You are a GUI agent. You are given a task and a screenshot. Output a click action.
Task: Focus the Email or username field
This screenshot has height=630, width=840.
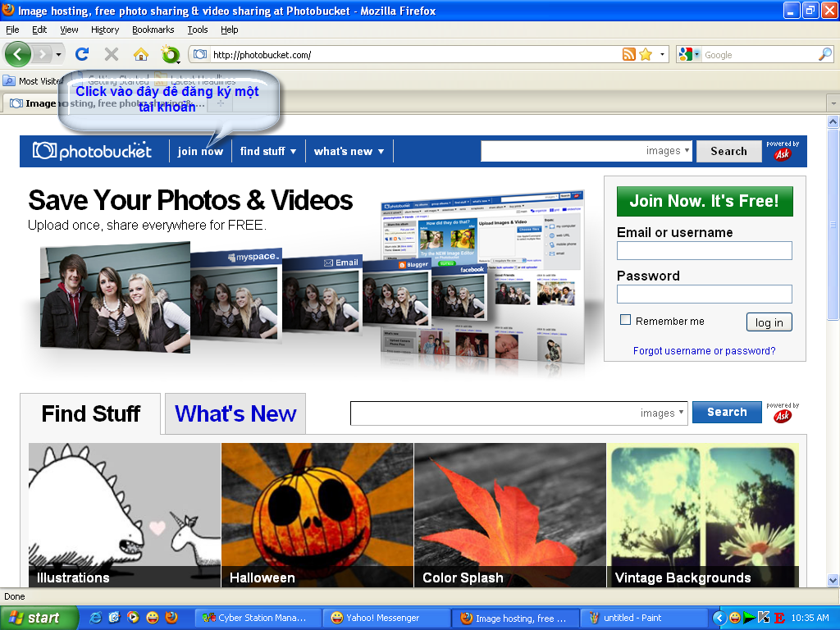click(x=705, y=251)
